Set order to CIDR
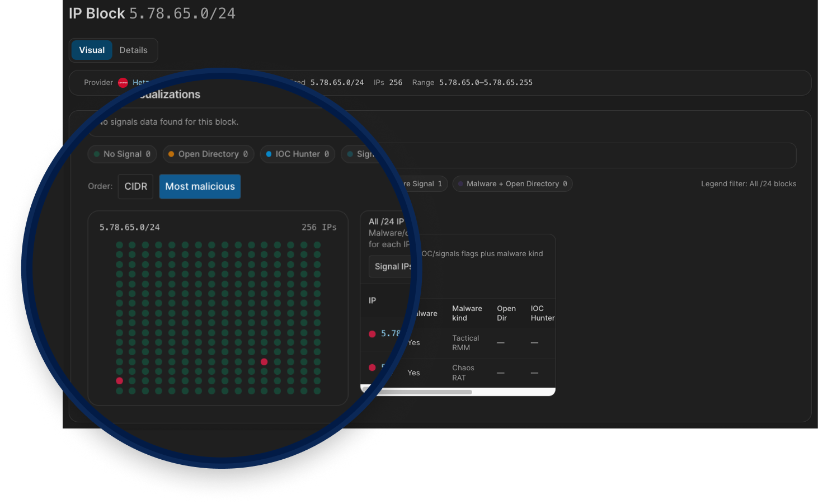 click(135, 187)
